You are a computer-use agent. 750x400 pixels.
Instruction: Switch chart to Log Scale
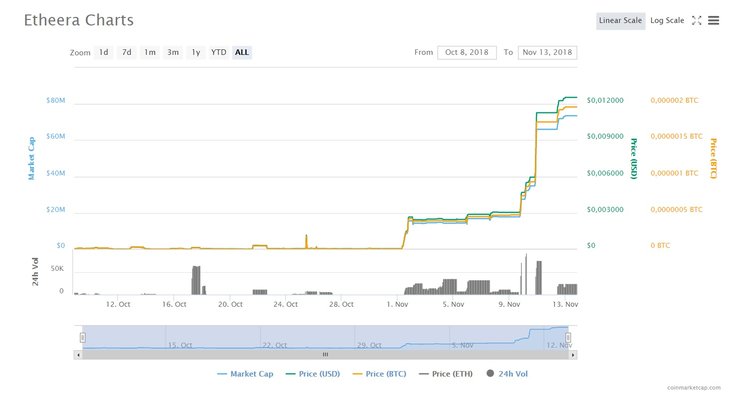[667, 20]
